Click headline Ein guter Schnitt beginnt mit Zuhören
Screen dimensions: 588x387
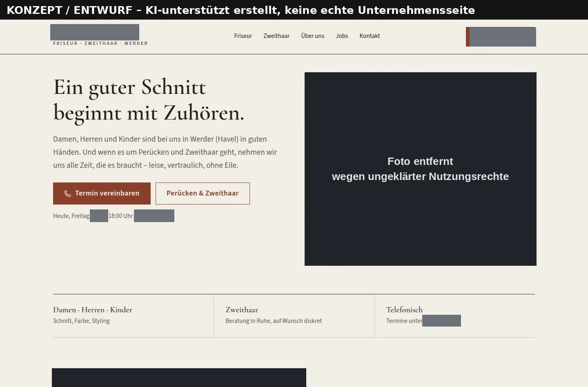click(149, 100)
